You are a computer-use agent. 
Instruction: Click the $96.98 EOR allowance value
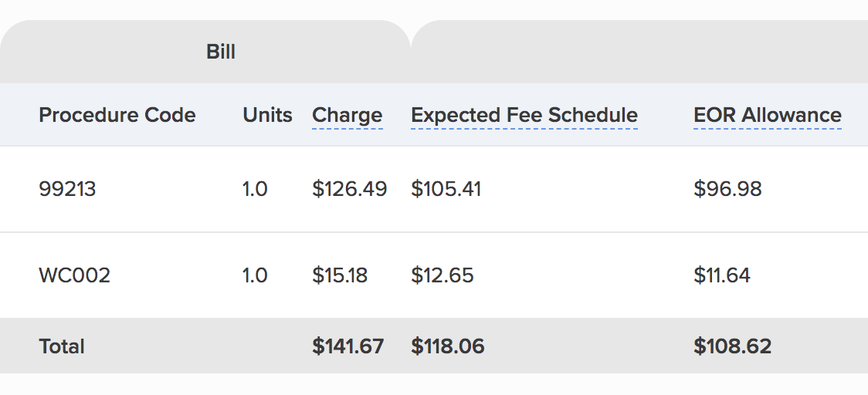click(x=727, y=189)
